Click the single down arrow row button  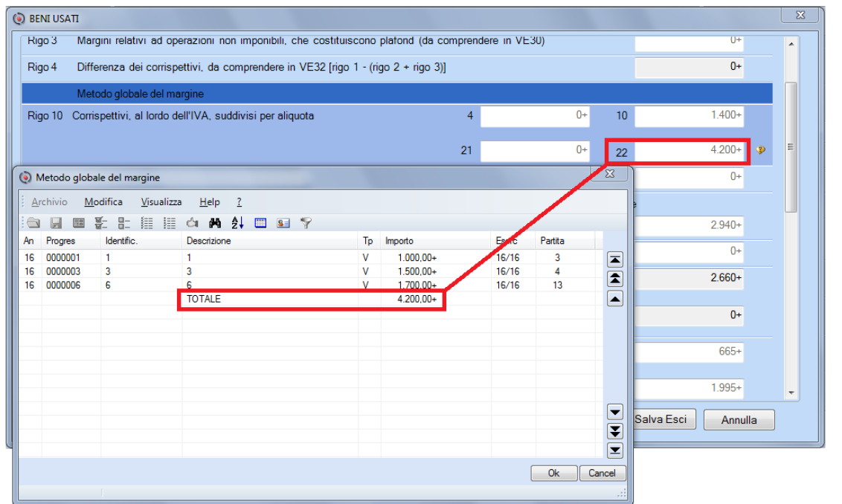(x=615, y=412)
